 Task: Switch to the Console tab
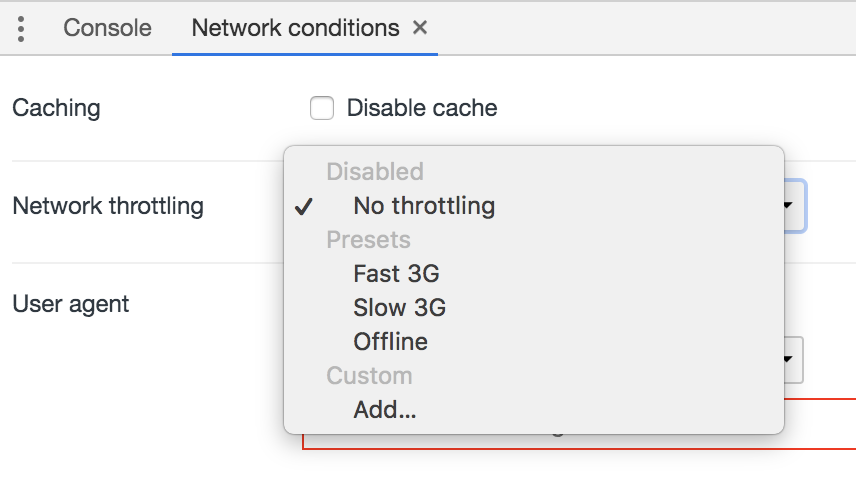point(107,28)
